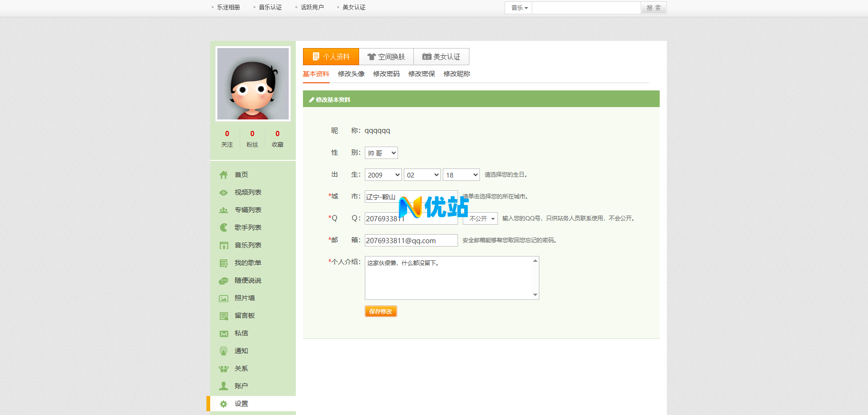This screenshot has width=868, height=415.
Task: Click the 歌手列表 sidebar icon
Action: point(224,228)
